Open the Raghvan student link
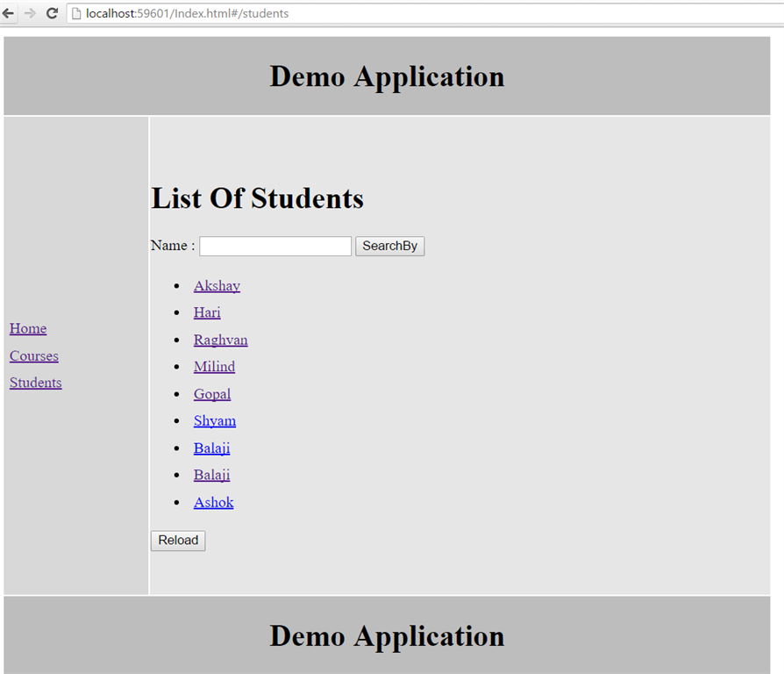 pos(220,340)
